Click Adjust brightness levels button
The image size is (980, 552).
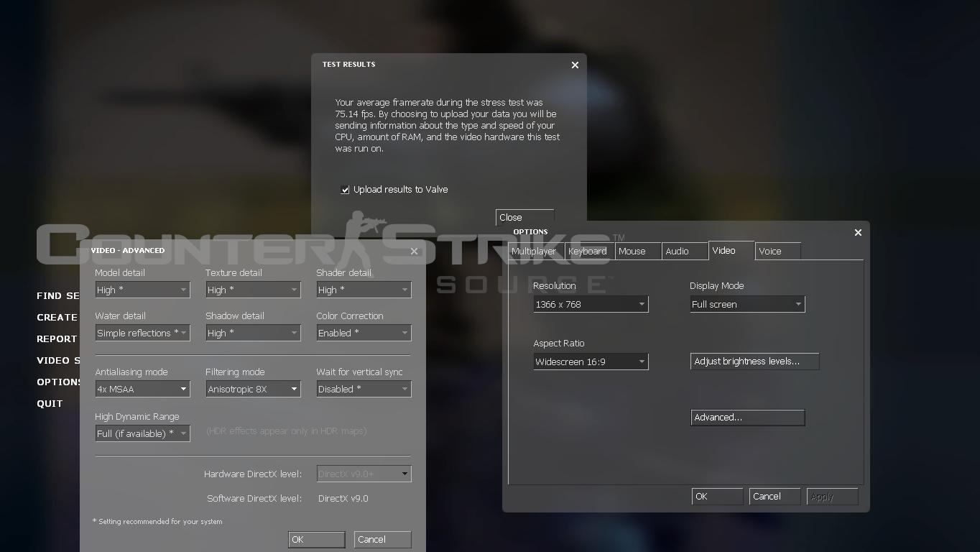[x=754, y=362]
